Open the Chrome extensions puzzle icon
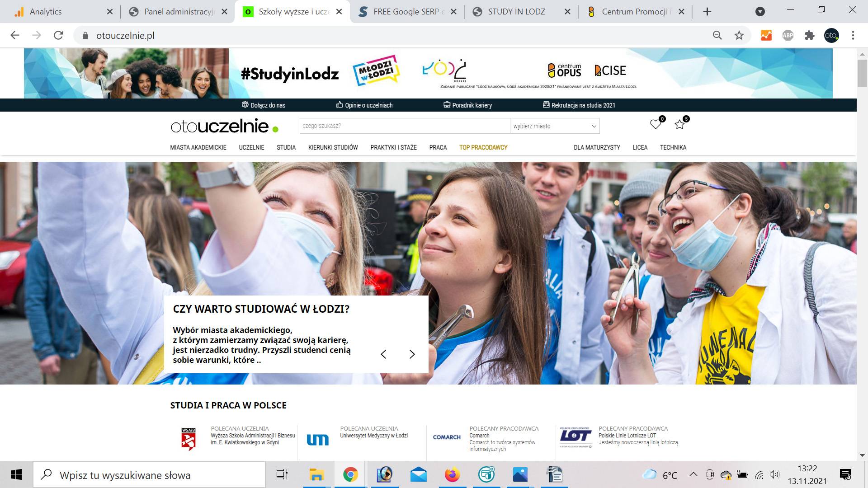The width and height of the screenshot is (868, 488). coord(810,35)
